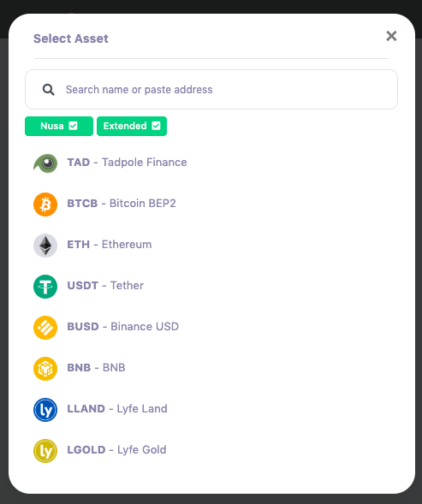The width and height of the screenshot is (422, 504).
Task: Click the Binance USD coin icon
Action: (45, 328)
